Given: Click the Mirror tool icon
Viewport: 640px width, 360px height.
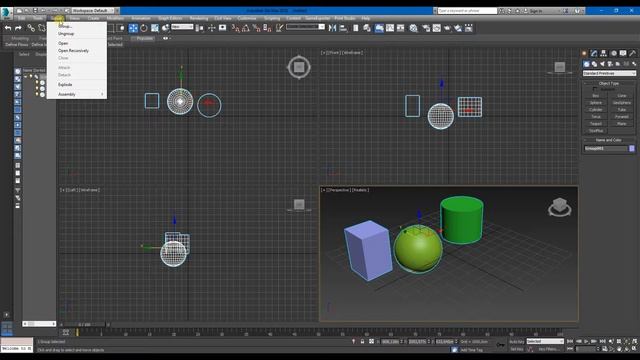Looking at the screenshot, I should pyautogui.click(x=332, y=28).
